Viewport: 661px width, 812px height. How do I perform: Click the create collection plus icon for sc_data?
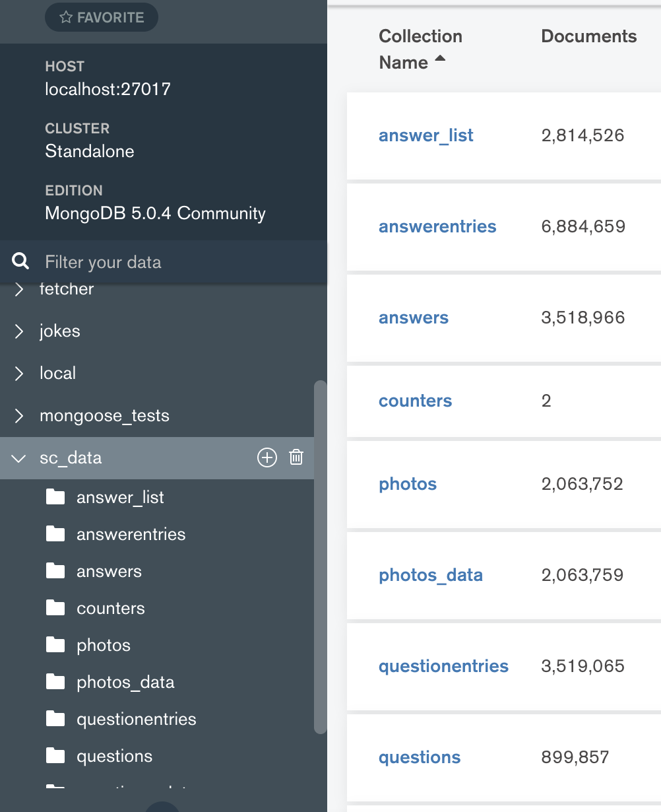point(267,457)
